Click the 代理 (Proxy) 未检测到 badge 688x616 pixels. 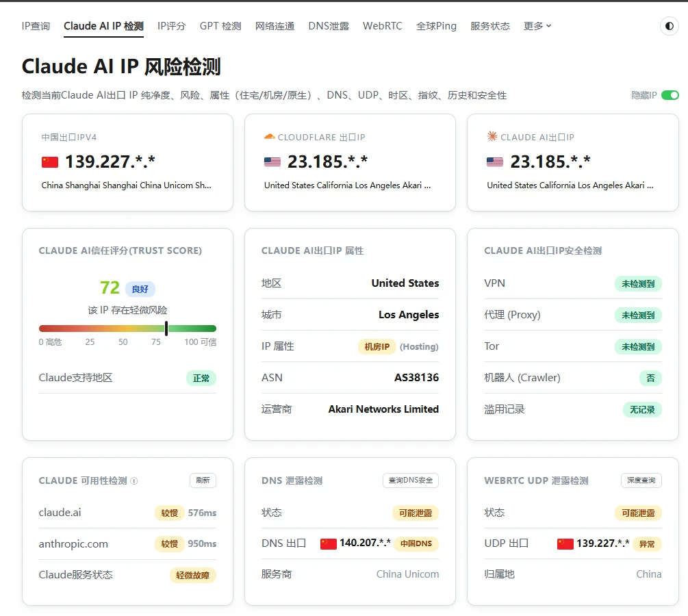pyautogui.click(x=638, y=316)
